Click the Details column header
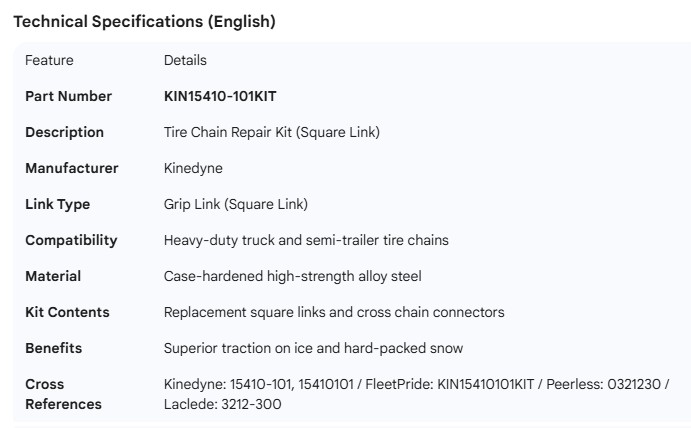The width and height of the screenshot is (691, 428). click(x=185, y=60)
